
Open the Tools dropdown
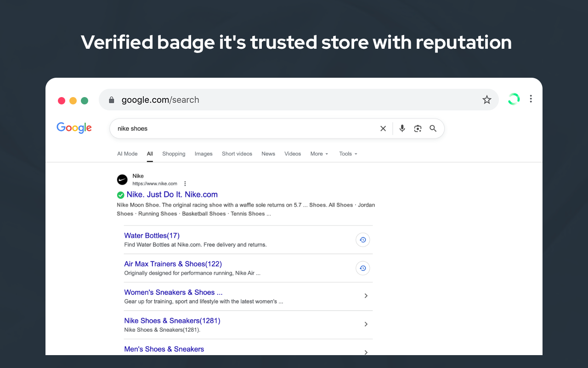click(x=348, y=154)
